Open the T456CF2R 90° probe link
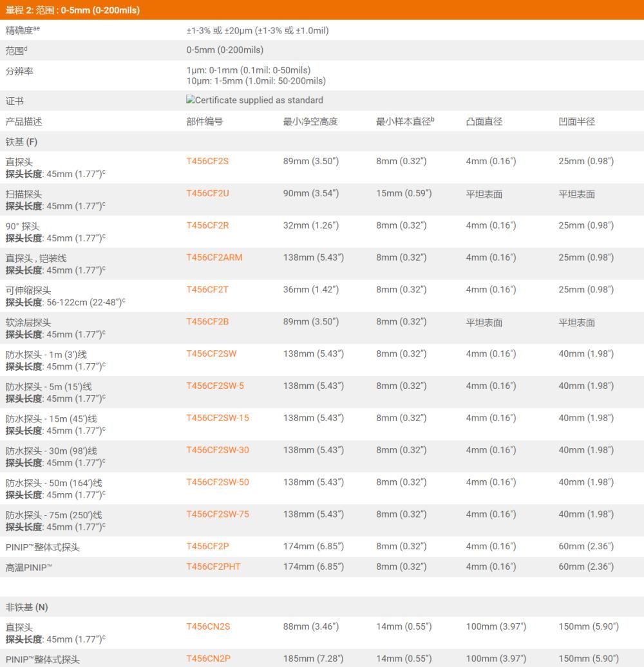The image size is (644, 667). coord(207,225)
